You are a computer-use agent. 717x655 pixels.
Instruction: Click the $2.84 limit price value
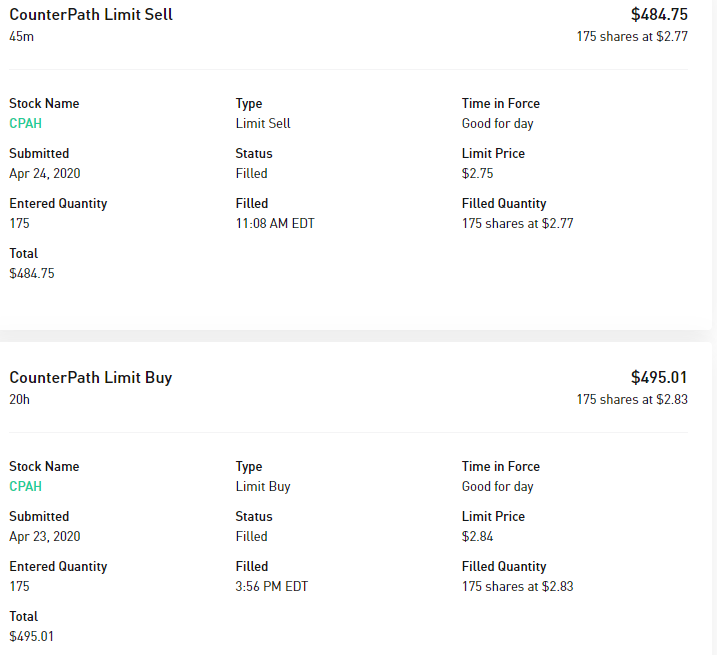(x=479, y=537)
